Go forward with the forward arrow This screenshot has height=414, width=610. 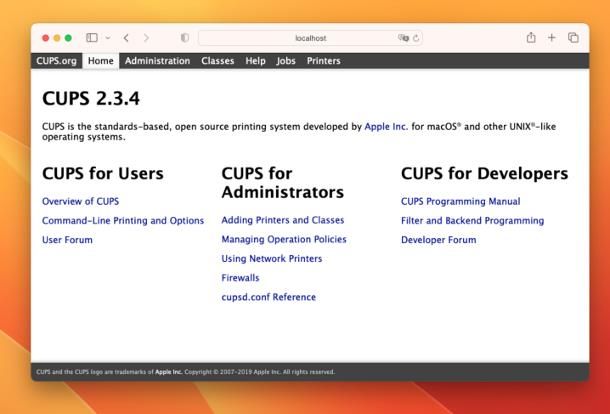coord(146,38)
